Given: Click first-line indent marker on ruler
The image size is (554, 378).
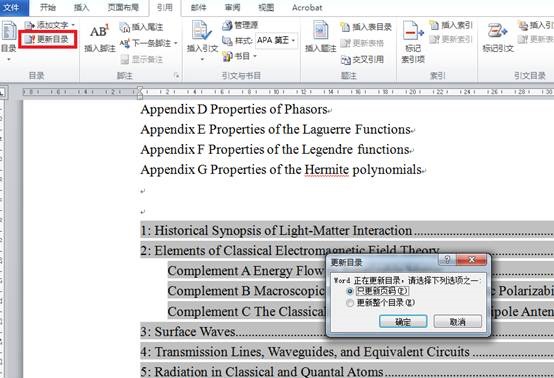Looking at the screenshot, I should pyautogui.click(x=140, y=89).
